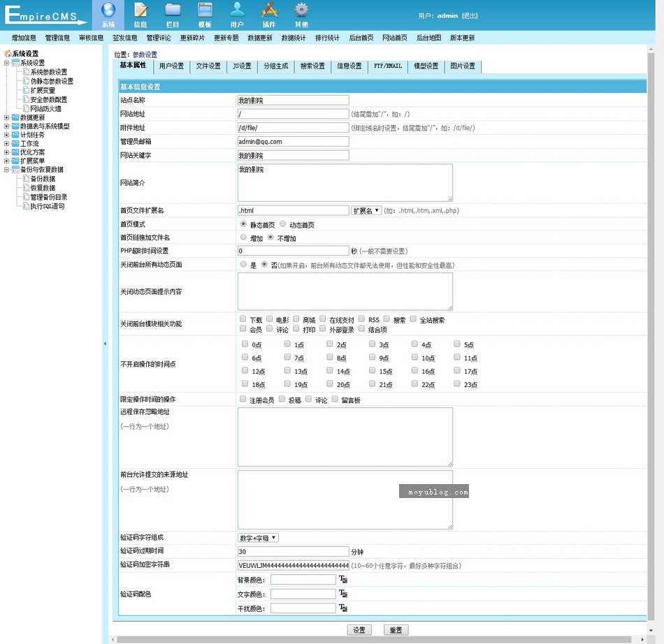Image resolution: width=664 pixels, height=644 pixels.
Task: Open the 栏目 folder icon
Action: pyautogui.click(x=173, y=10)
